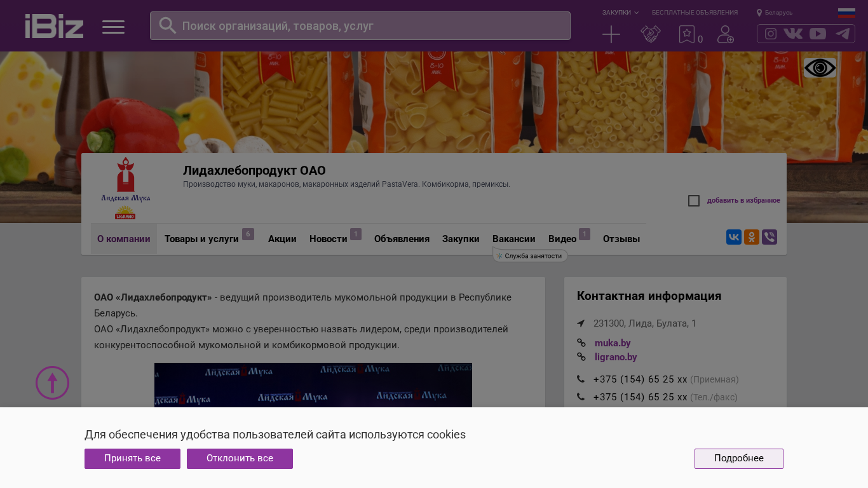Toggle accessibility eye view mode
Image resolution: width=868 pixels, height=488 pixels.
point(820,68)
